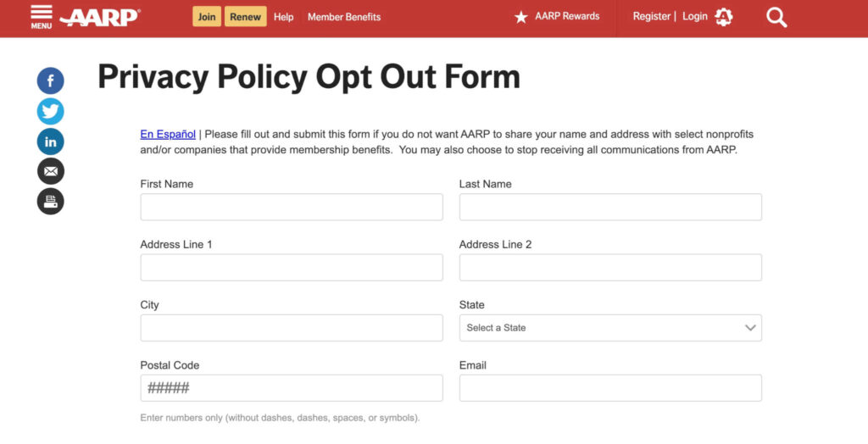Click the AARP Rewards star icon

pyautogui.click(x=521, y=17)
